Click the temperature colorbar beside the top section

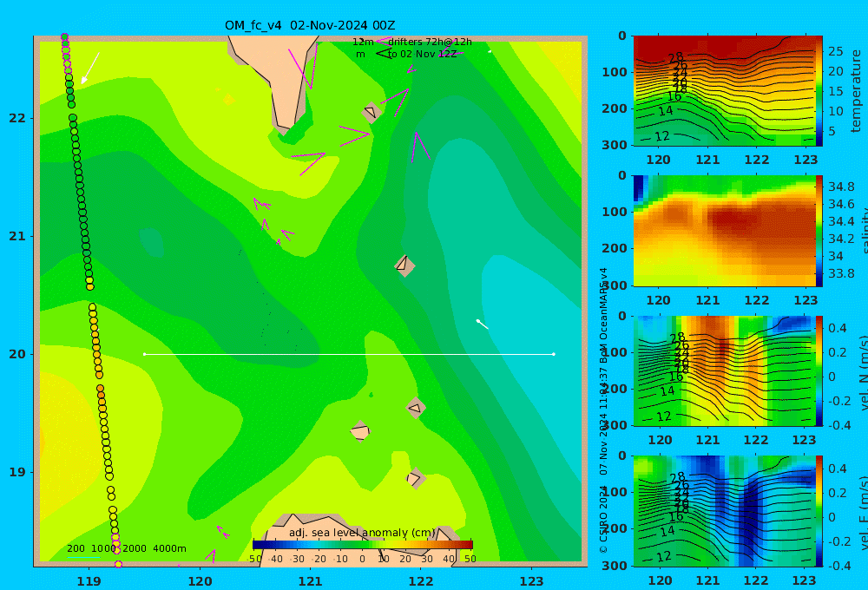[819, 91]
